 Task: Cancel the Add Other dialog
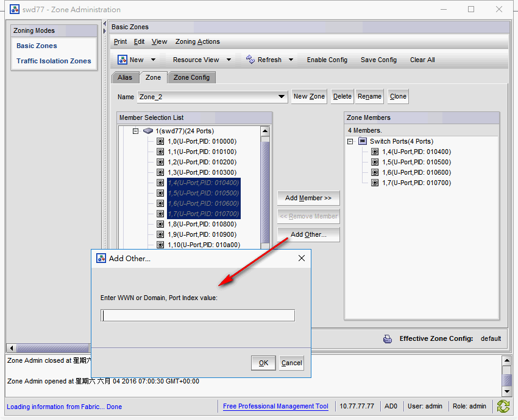point(291,363)
